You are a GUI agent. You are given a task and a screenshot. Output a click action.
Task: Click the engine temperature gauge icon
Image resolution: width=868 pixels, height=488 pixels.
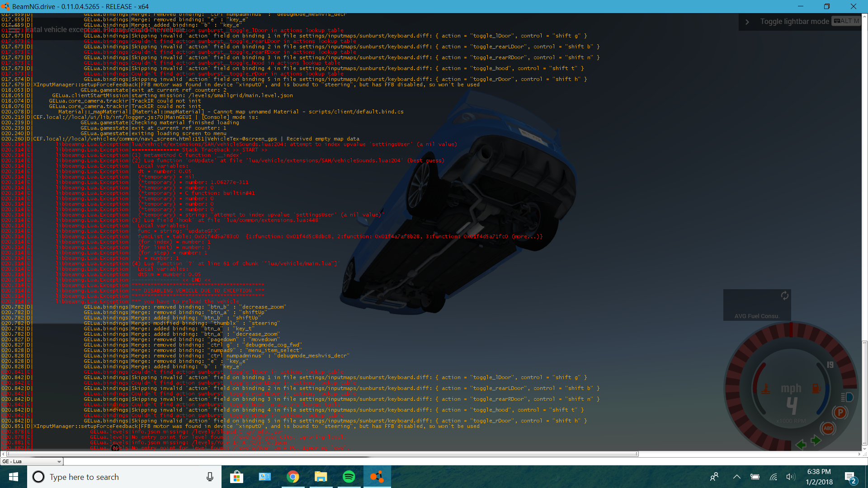pos(766,389)
